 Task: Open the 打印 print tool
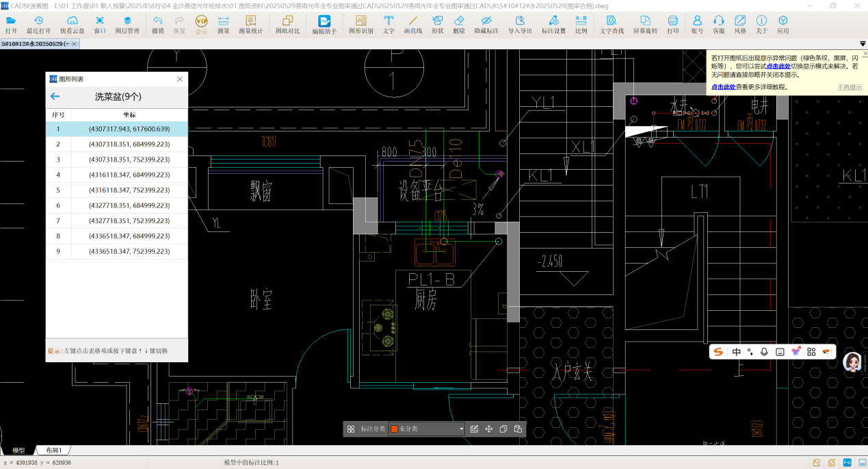tap(673, 25)
